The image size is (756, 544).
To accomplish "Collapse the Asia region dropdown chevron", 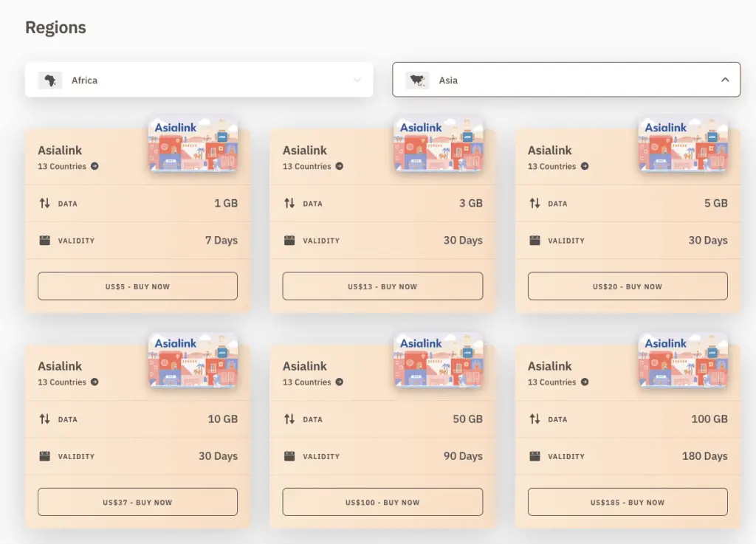I will 725,80.
